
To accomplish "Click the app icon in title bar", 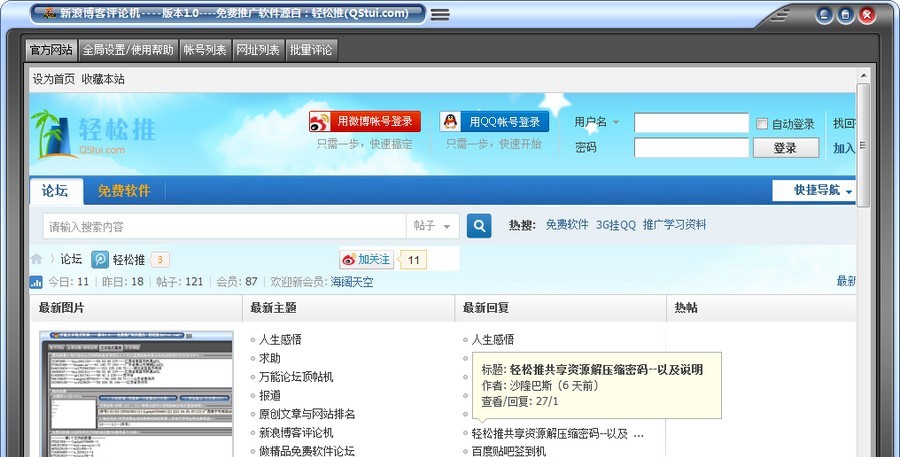I will [50, 13].
